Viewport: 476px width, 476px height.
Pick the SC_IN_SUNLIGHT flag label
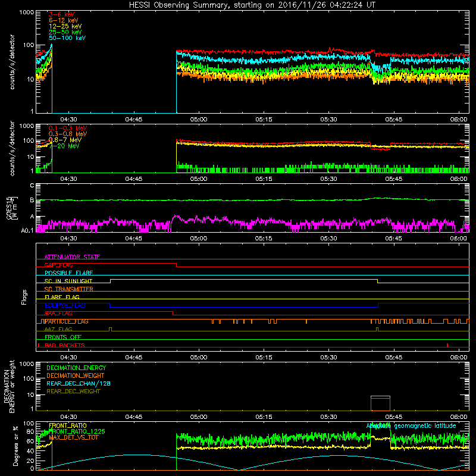(x=68, y=281)
